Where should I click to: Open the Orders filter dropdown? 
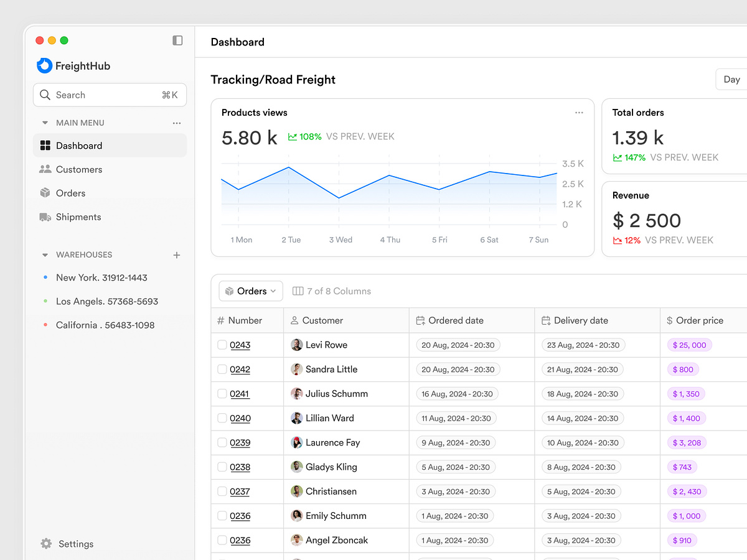pos(250,291)
